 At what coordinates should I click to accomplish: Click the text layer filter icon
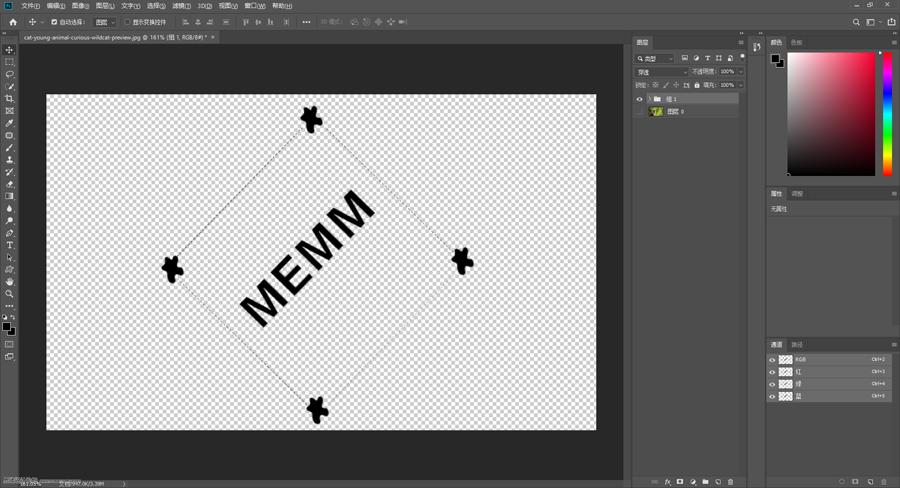click(x=708, y=59)
